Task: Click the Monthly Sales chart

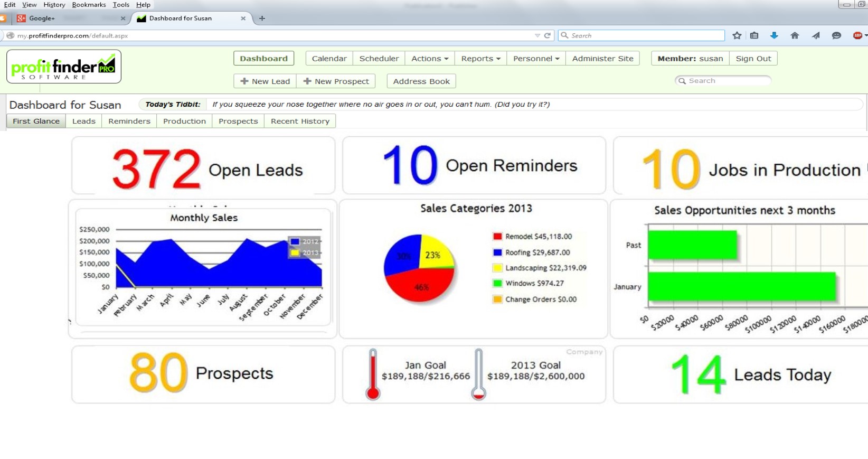Action: point(203,267)
